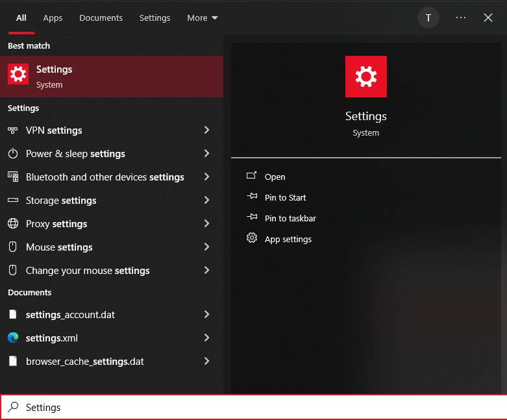Viewport: 507px width, 420px height.
Task: Expand Mouse settings chevron
Action: pyautogui.click(x=207, y=247)
